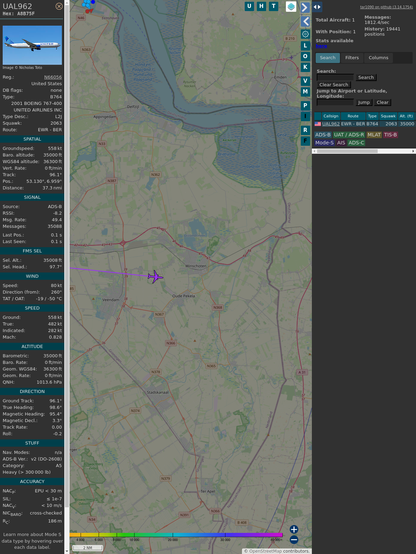Toggle the UAT / ADS-R source label
416x554 pixels.
[349, 135]
